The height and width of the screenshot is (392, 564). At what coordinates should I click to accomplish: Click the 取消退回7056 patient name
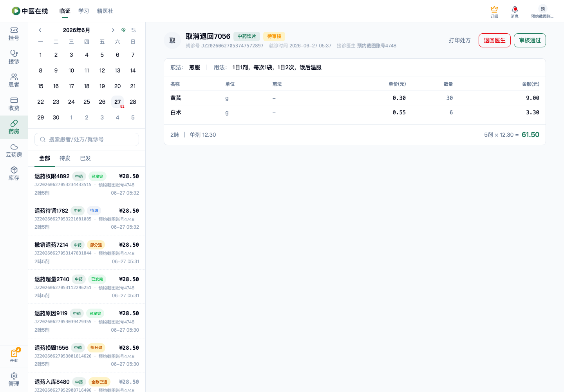208,36
